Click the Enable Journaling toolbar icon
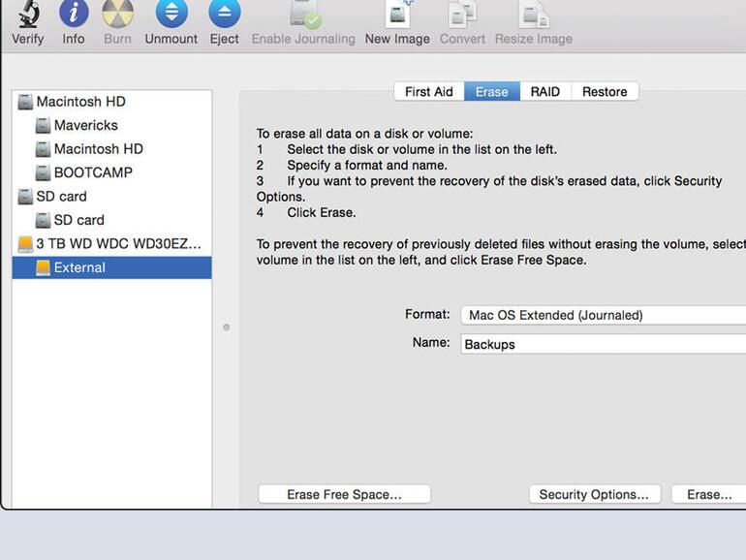This screenshot has width=746, height=560. [x=304, y=14]
